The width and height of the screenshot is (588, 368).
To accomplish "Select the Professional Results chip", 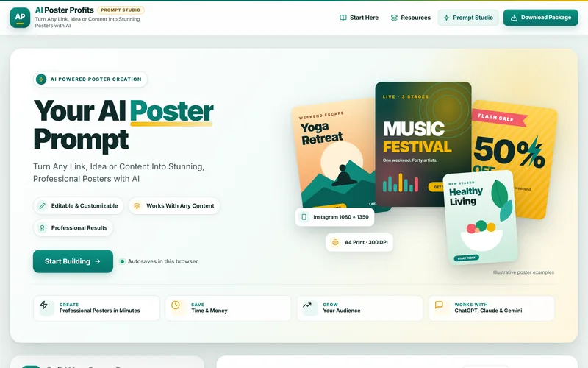I will pos(73,228).
